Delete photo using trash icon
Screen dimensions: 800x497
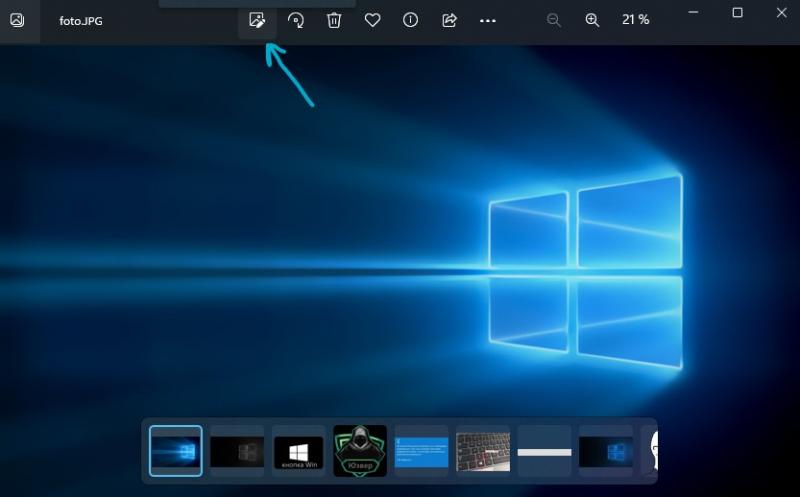334,20
